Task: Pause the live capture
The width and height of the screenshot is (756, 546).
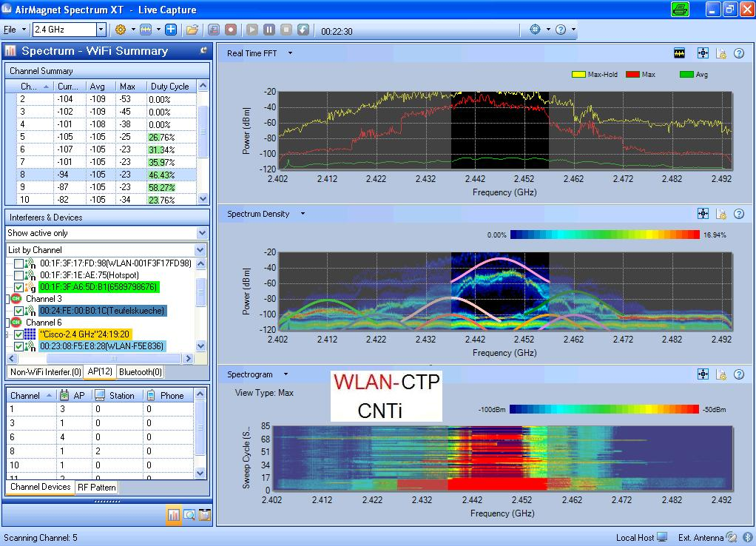Action: click(x=269, y=30)
